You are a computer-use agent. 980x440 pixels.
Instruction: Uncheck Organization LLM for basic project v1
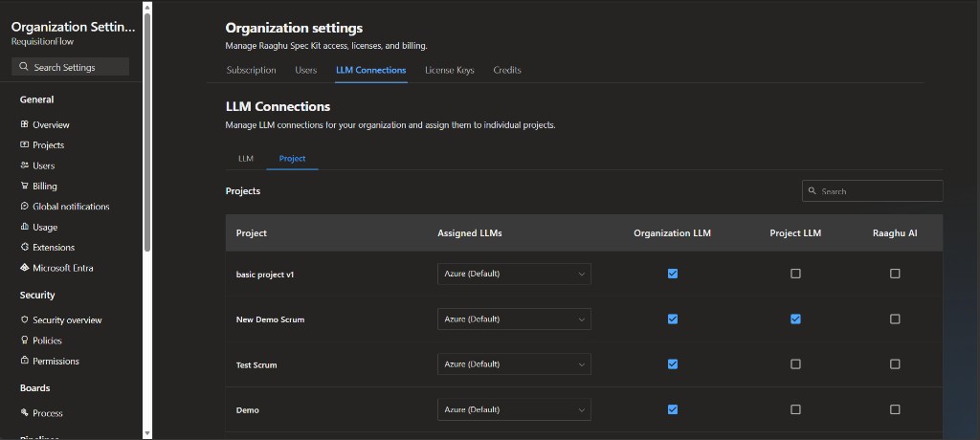(x=673, y=274)
